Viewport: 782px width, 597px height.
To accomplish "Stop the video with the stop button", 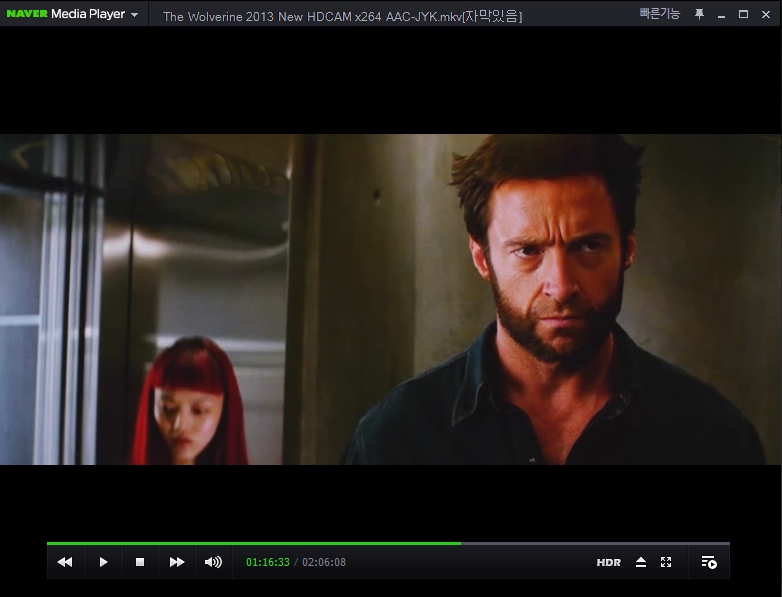I will [x=140, y=562].
